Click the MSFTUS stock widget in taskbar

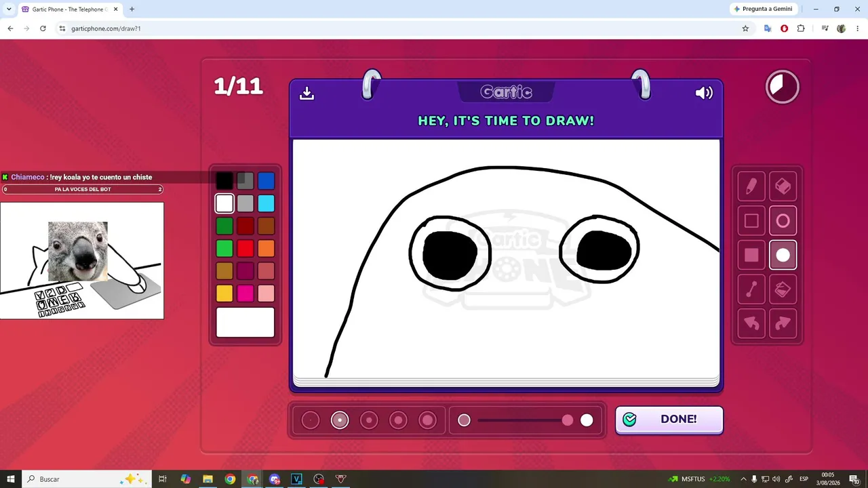click(700, 479)
